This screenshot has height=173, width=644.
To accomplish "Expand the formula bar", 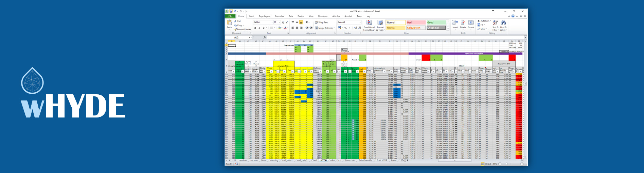I will [x=525, y=37].
